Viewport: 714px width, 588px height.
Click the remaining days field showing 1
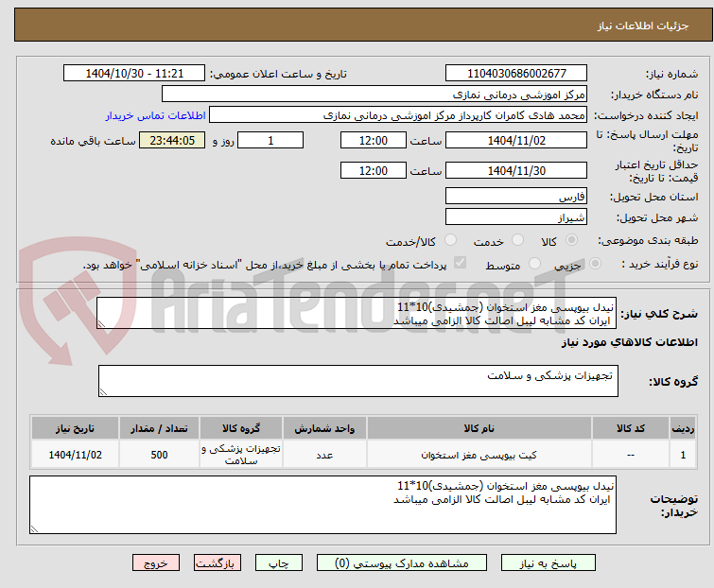click(270, 140)
